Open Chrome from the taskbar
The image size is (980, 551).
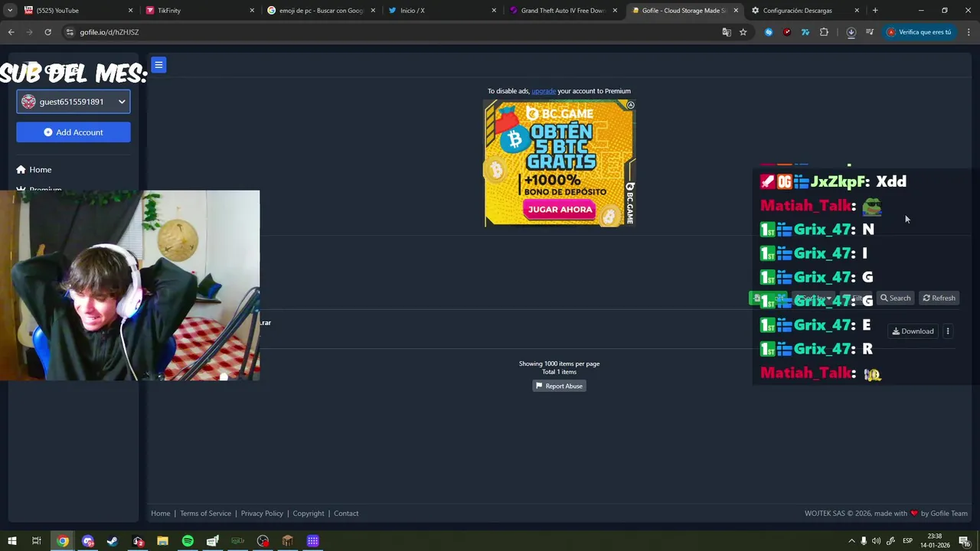tap(63, 541)
